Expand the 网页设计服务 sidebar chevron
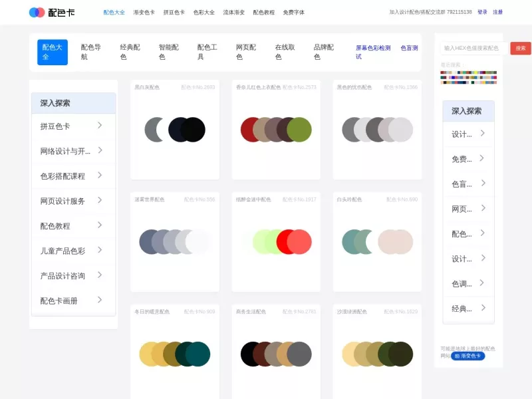532x399 pixels. (100, 200)
